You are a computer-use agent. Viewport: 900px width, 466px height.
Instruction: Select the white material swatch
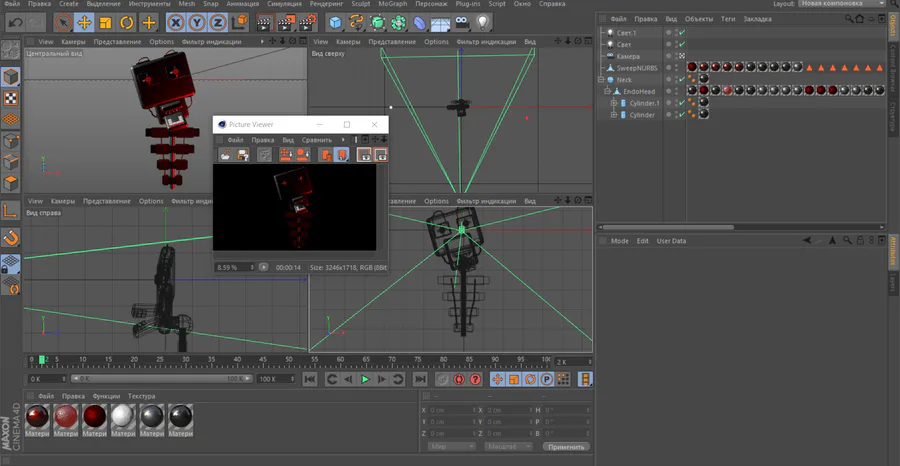click(122, 415)
